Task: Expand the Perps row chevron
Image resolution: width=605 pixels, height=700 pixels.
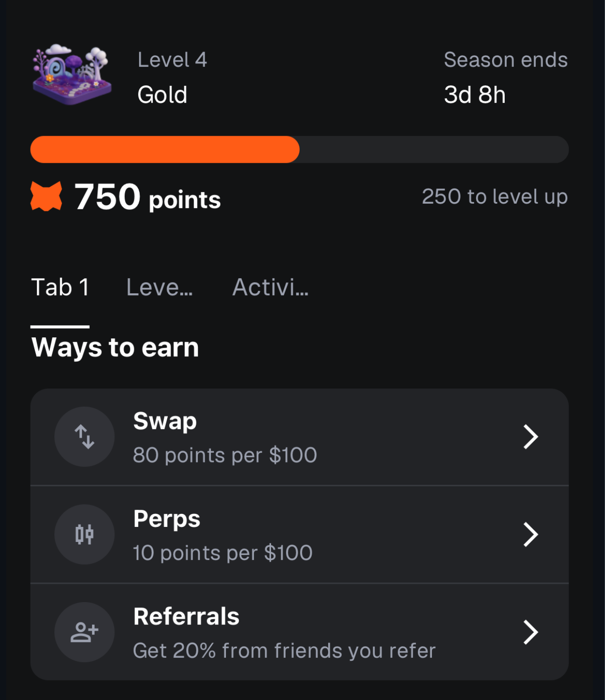Action: (530, 534)
